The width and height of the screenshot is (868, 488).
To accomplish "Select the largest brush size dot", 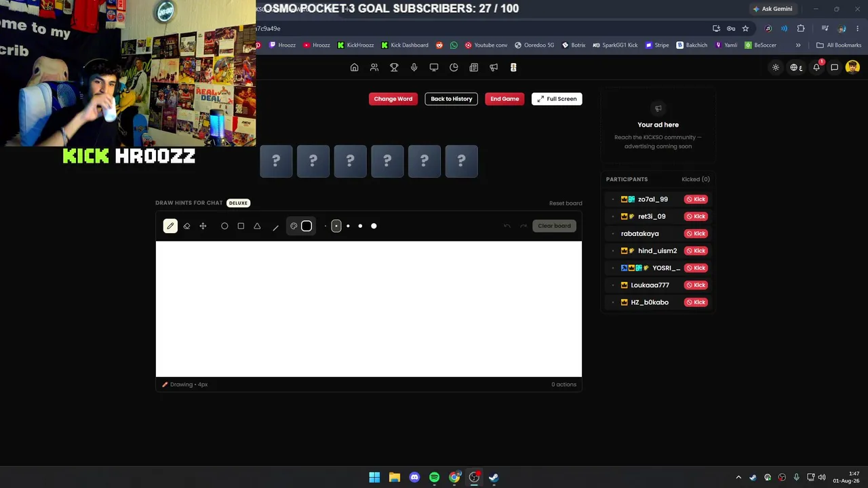I will point(374,226).
